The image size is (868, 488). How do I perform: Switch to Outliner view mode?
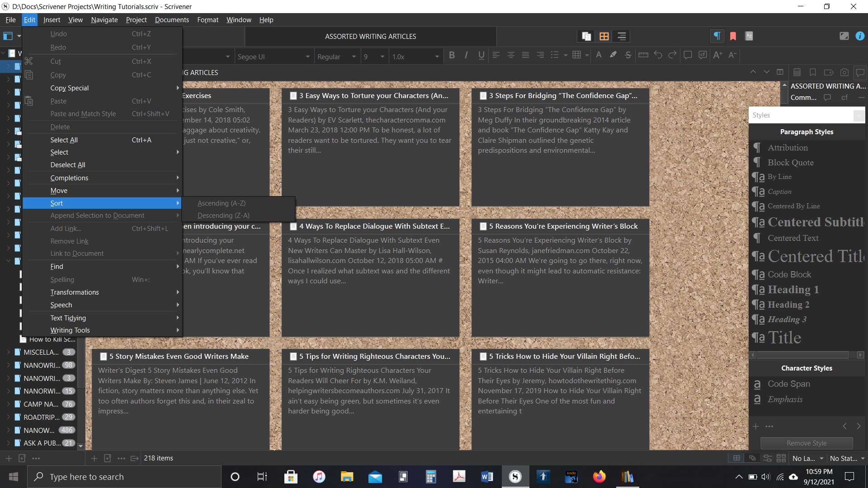(x=622, y=36)
